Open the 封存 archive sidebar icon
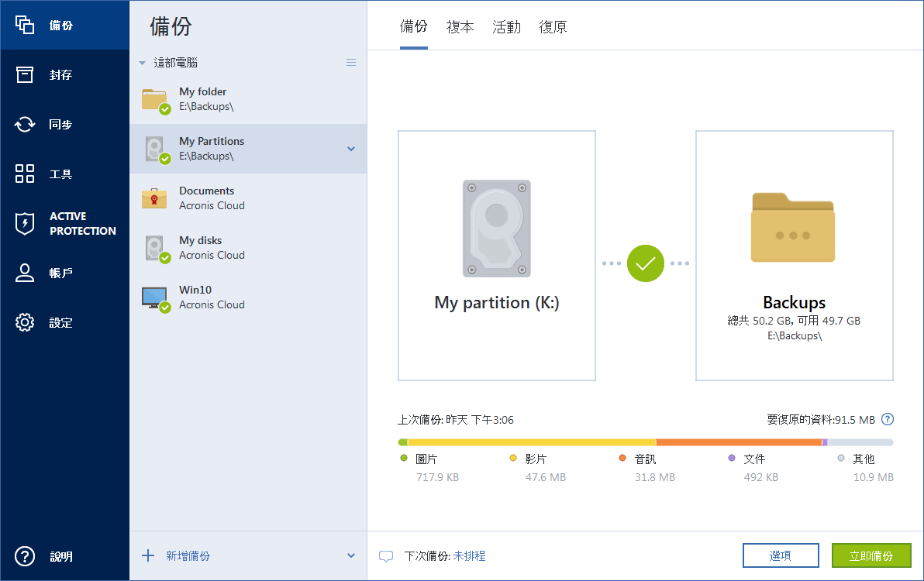 (24, 75)
